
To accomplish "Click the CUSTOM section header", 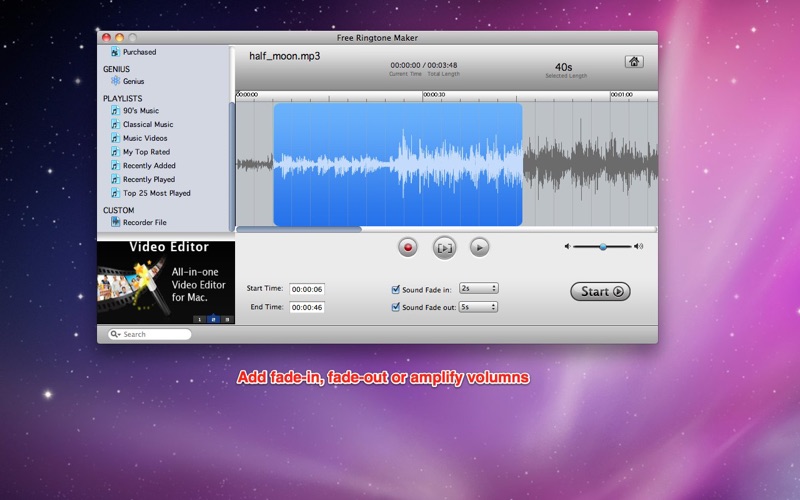I will [119, 210].
